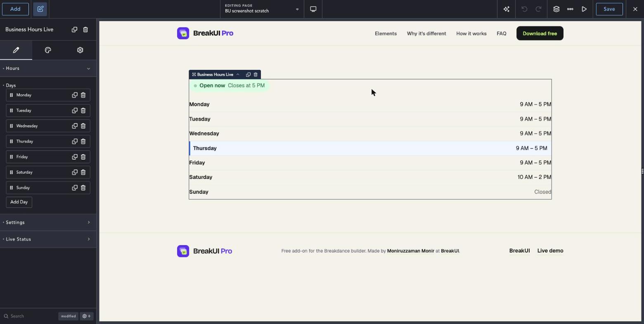Screen dimensions: 644x324
Task: Click the Download free button
Action: pyautogui.click(x=540, y=33)
